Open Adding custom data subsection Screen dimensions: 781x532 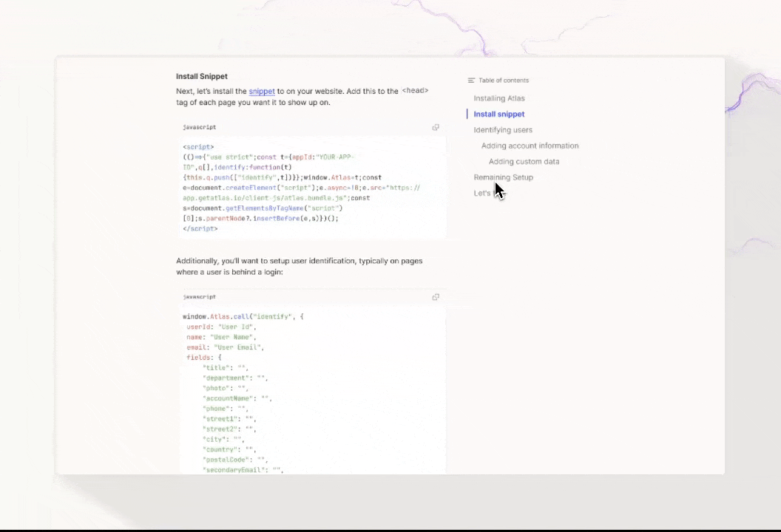pyautogui.click(x=524, y=162)
